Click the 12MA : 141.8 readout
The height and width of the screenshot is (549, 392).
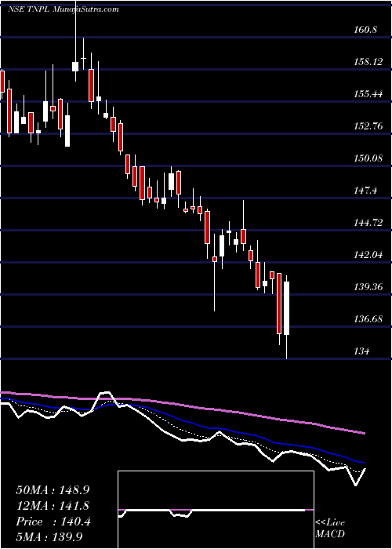pos(53,506)
